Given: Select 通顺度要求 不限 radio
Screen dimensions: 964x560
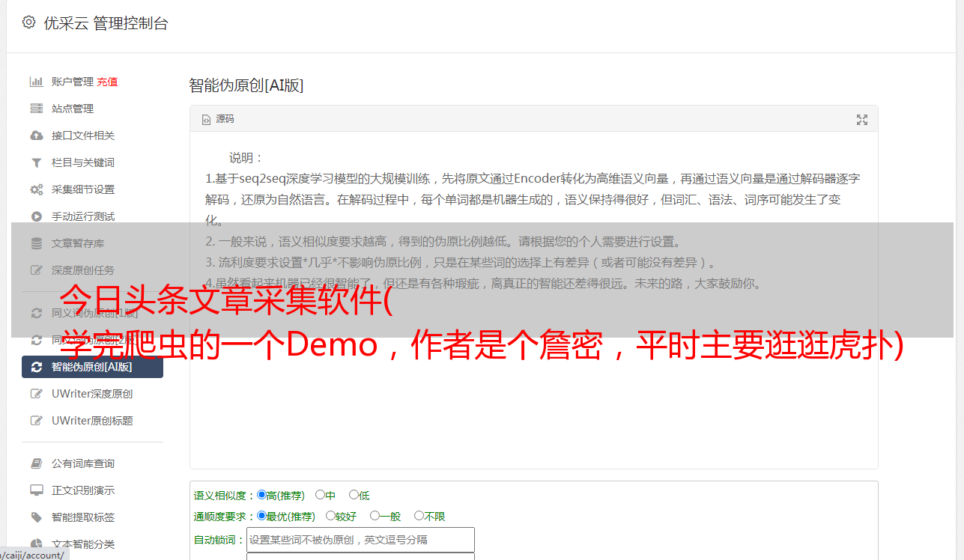Looking at the screenshot, I should click(x=419, y=516).
